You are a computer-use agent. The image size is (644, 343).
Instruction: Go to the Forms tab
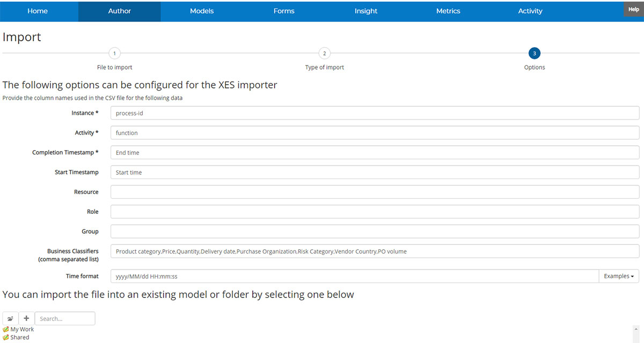click(284, 11)
